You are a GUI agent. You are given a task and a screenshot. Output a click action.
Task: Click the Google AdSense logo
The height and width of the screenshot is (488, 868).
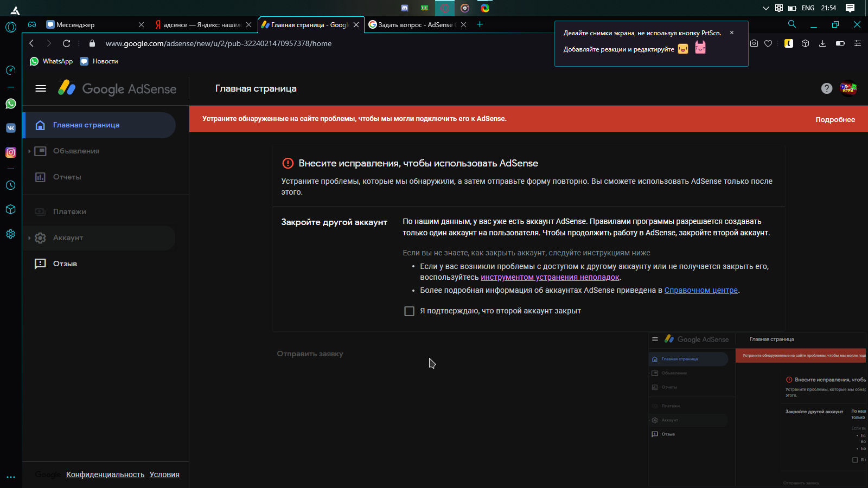117,88
